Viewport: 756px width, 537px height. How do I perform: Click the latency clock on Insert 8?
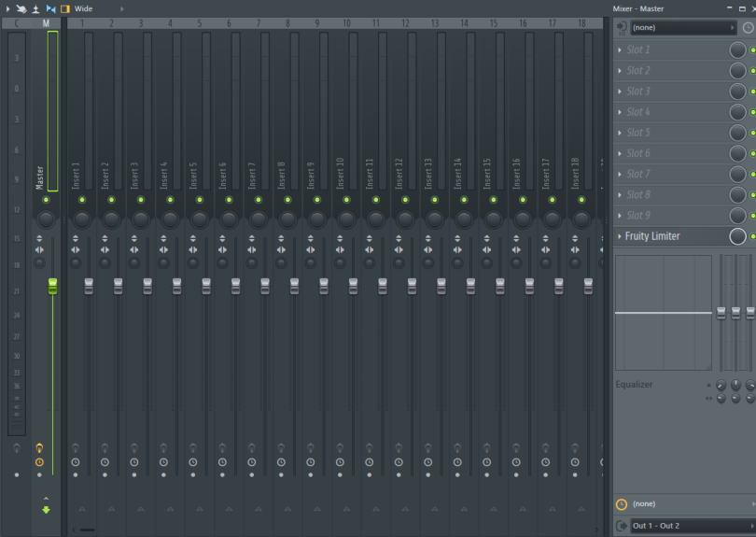point(281,462)
